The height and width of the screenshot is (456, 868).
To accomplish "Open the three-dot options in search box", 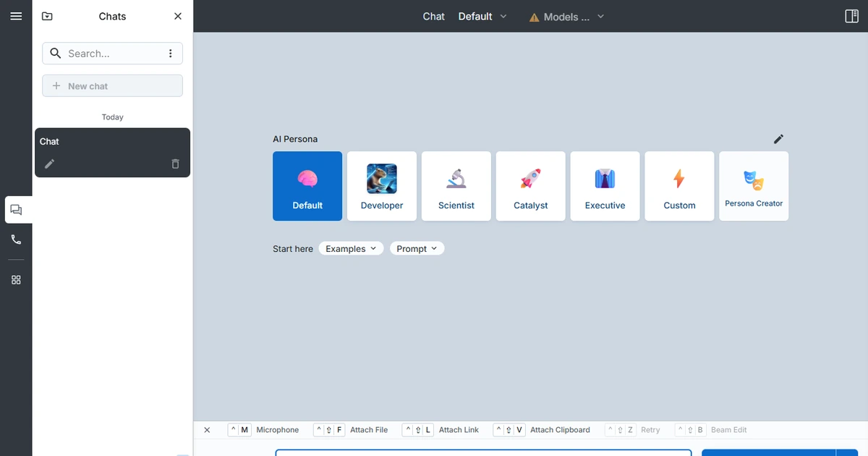I will (171, 54).
